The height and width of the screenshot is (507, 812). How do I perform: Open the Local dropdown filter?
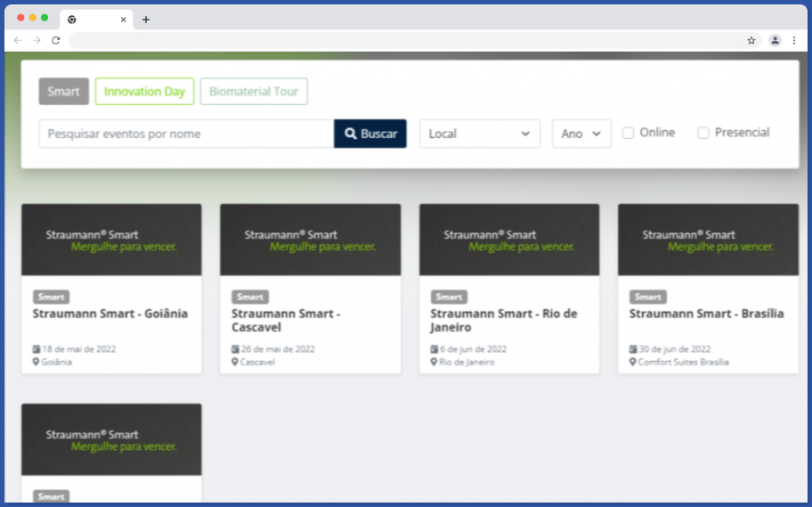coord(480,134)
